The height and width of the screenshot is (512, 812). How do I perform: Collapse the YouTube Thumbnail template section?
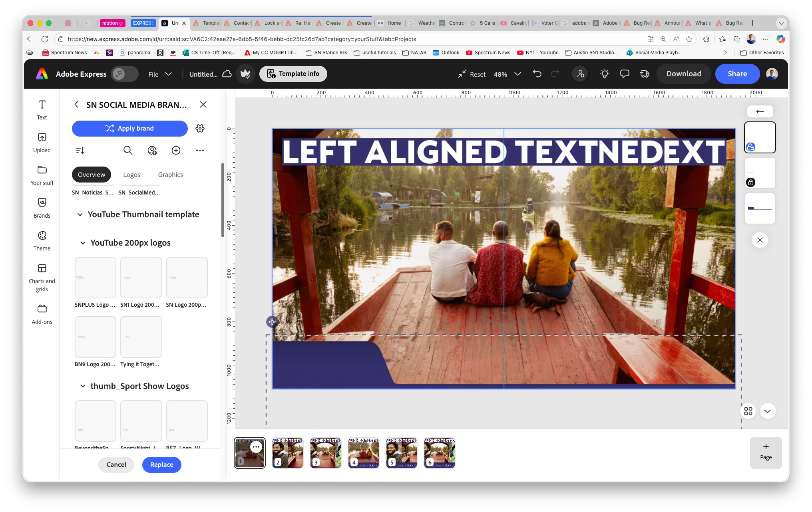click(x=80, y=214)
